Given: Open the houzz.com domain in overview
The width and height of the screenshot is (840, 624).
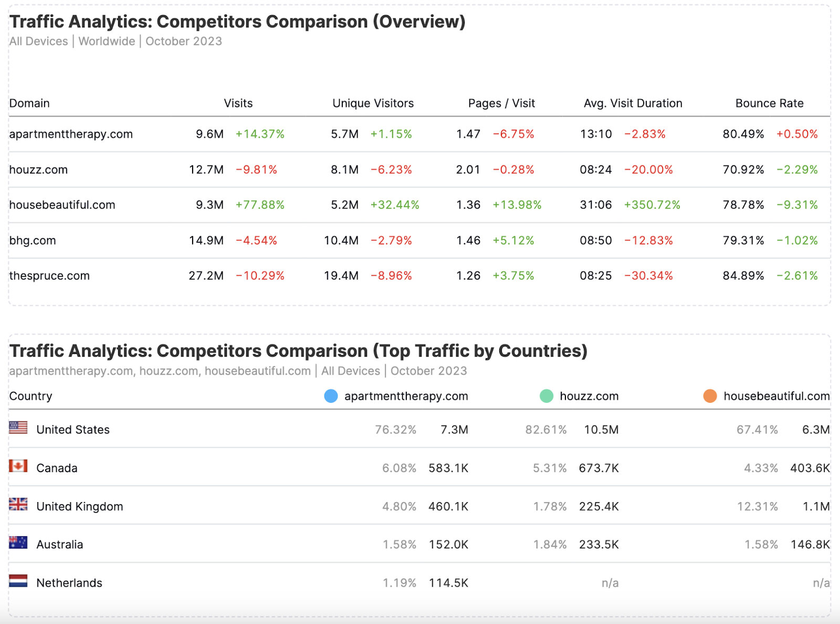Looking at the screenshot, I should [x=39, y=170].
